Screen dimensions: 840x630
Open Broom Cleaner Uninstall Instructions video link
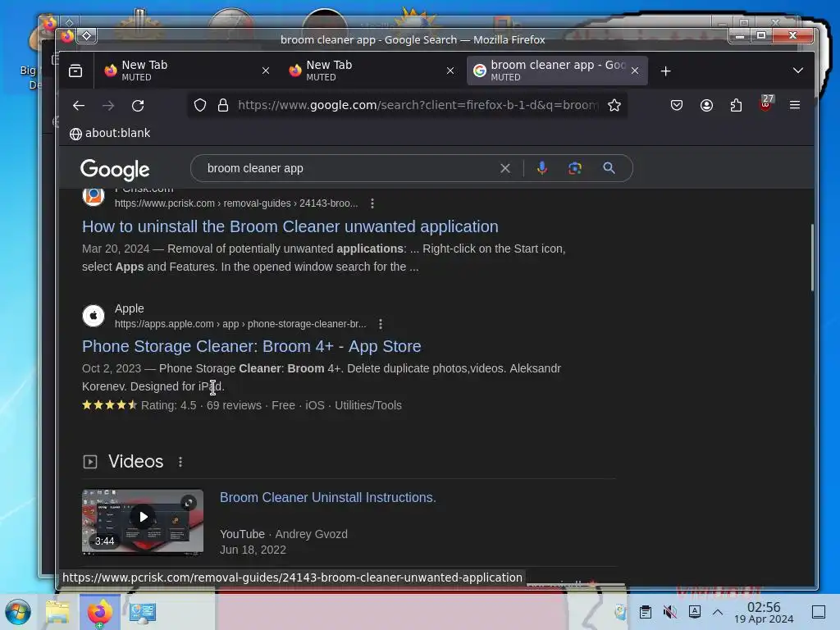(x=328, y=498)
